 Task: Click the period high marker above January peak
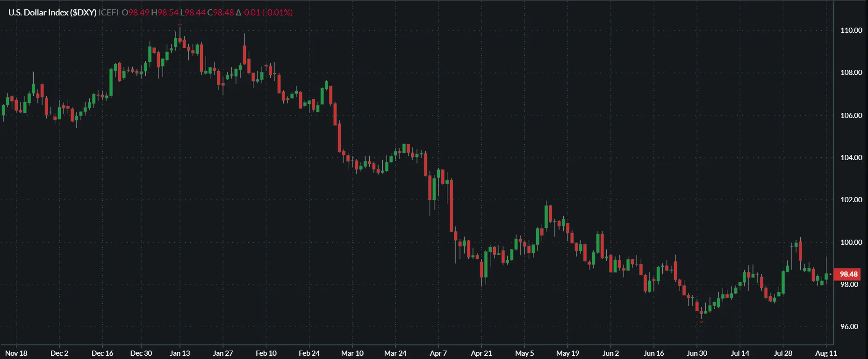tap(180, 24)
